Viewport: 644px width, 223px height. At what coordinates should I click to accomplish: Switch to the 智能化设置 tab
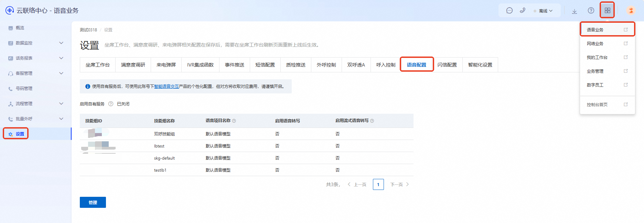[480, 65]
